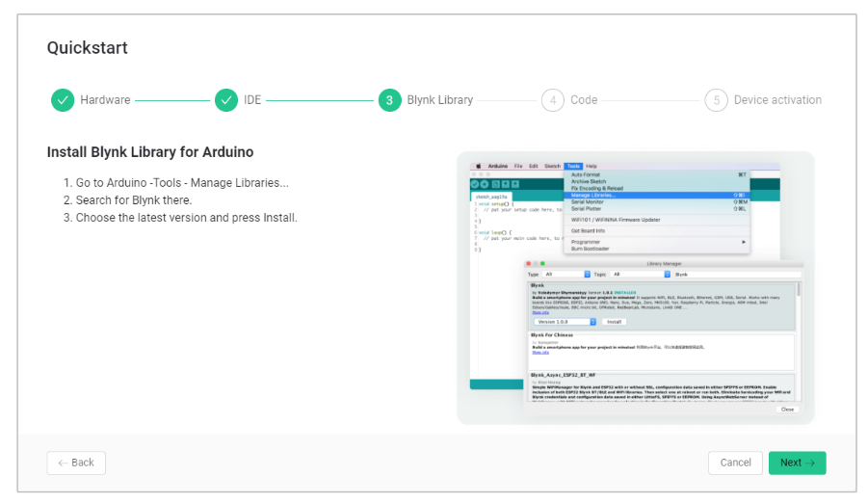Open the Blynk Library step label
Image resolution: width=868 pixels, height=503 pixels.
click(440, 100)
